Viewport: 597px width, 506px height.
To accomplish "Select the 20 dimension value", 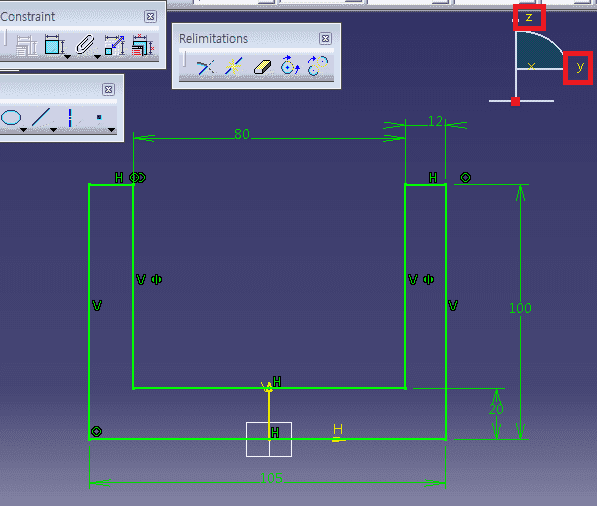I will [496, 409].
